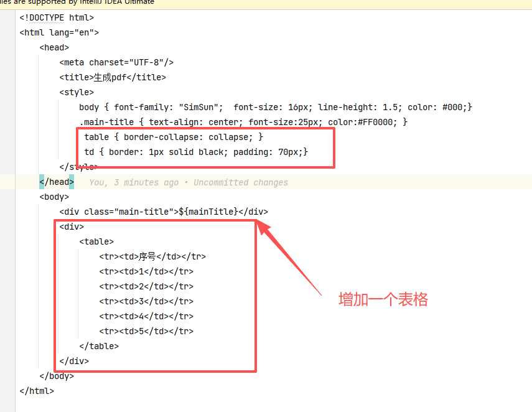
Task: Click the meta charset="UTF-8" line
Action: click(x=116, y=62)
